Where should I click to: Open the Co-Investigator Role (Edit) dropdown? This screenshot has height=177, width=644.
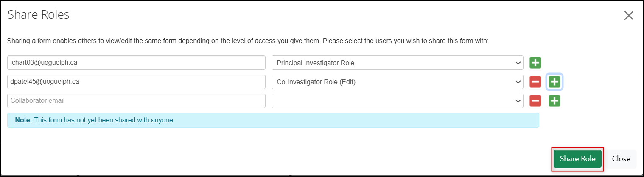pyautogui.click(x=398, y=82)
